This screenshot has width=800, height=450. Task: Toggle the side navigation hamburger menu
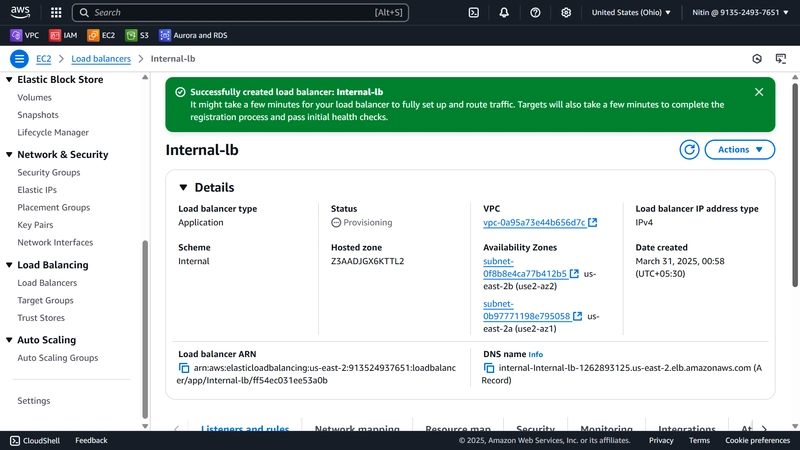[19, 59]
